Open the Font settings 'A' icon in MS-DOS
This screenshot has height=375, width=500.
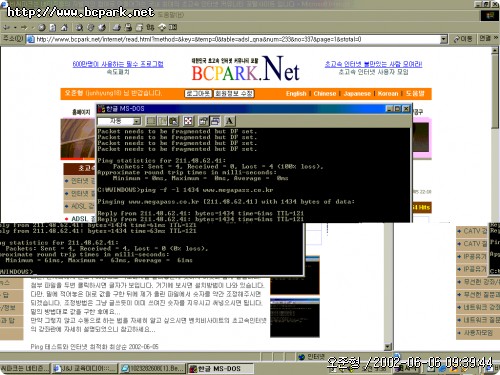[x=229, y=121]
